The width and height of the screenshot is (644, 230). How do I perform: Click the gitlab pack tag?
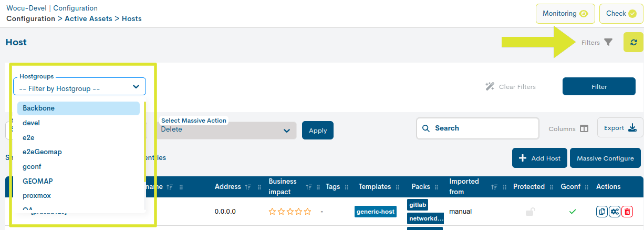coord(418,205)
